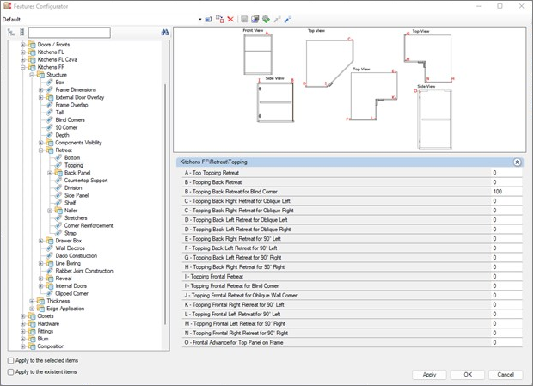Enable Apply to the selected items checkbox
Screen dimensions: 540x392
(x=10, y=361)
